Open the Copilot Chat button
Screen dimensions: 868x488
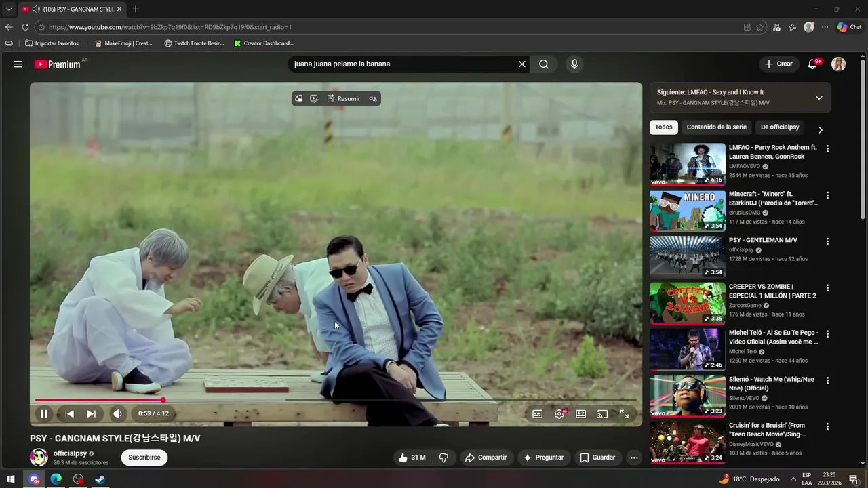pos(849,27)
